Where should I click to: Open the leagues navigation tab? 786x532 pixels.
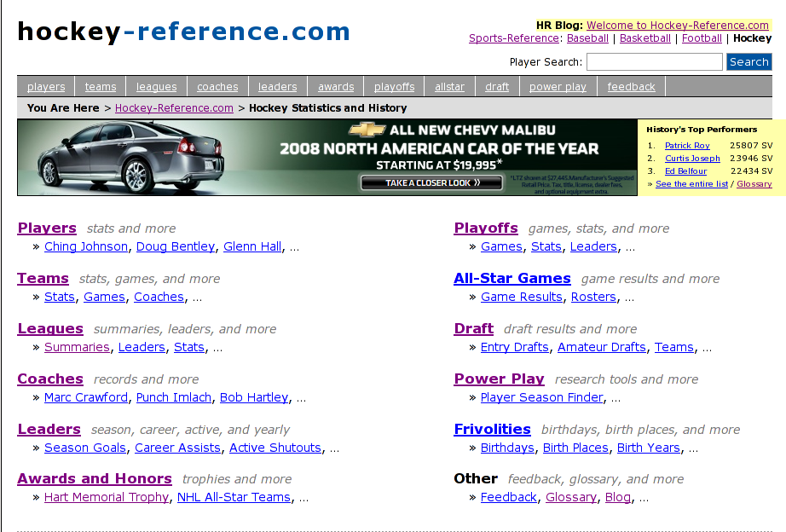156,87
